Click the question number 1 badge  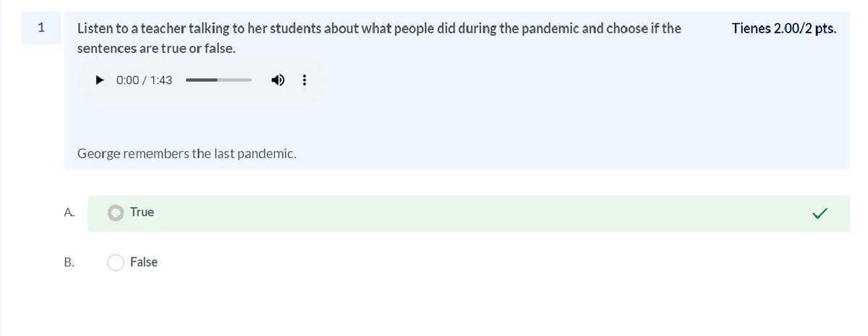(41, 29)
